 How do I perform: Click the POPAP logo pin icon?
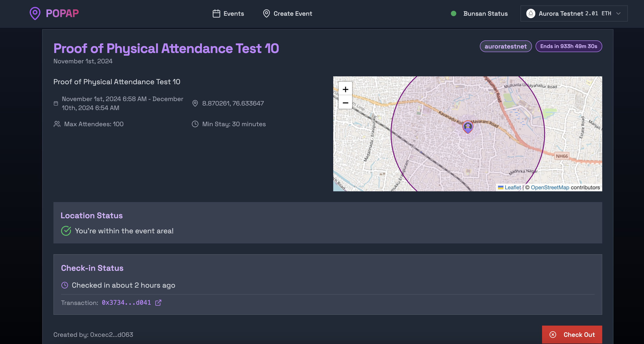(x=35, y=13)
